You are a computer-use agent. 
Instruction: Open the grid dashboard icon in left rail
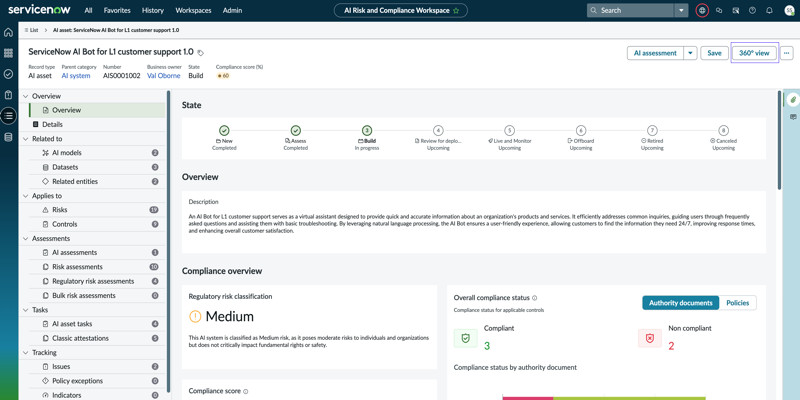pos(8,53)
